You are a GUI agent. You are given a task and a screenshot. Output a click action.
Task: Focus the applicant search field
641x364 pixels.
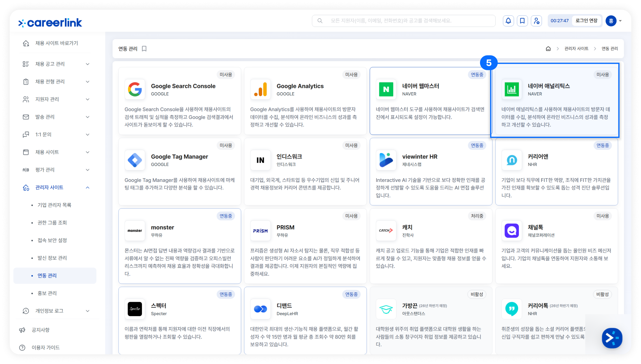click(403, 21)
